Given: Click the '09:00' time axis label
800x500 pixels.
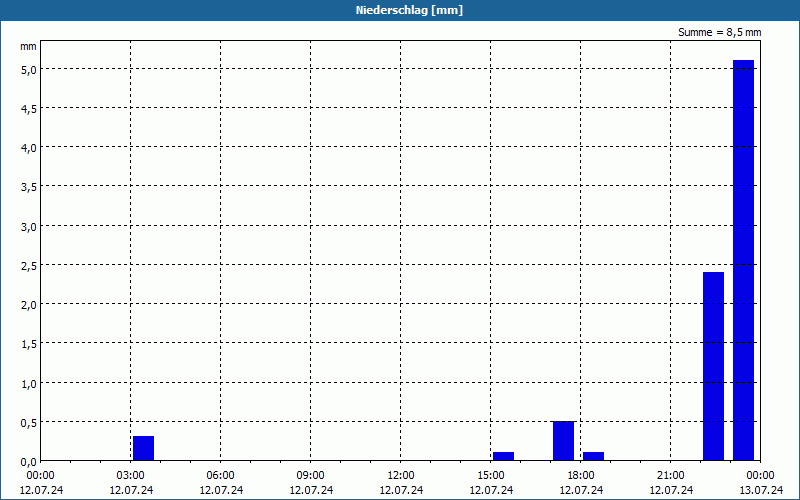Looking at the screenshot, I should point(310,476).
